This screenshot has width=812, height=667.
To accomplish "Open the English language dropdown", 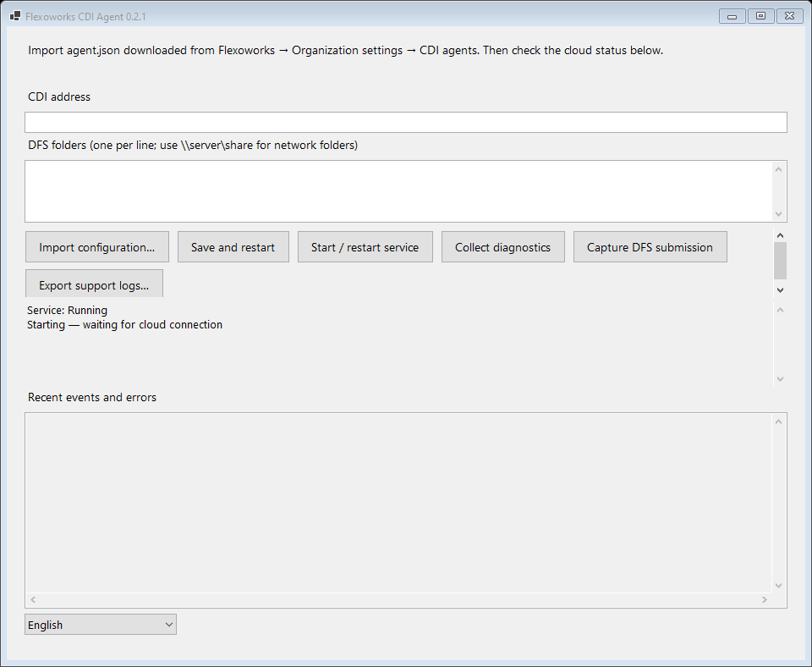I will tap(101, 625).
